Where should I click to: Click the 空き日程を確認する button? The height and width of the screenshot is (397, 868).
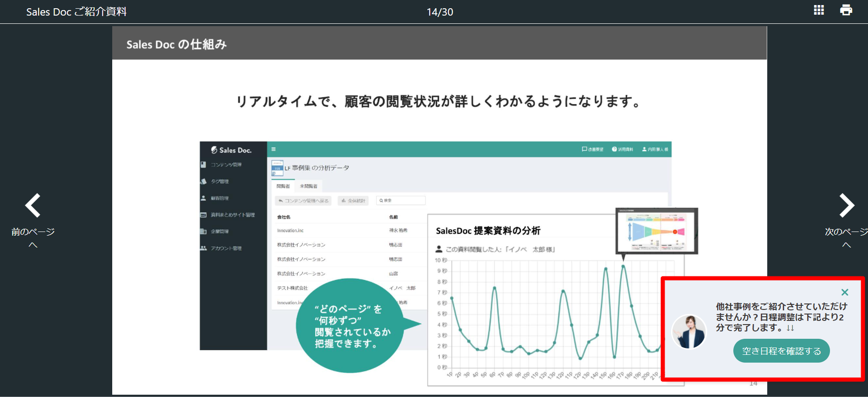(x=781, y=351)
